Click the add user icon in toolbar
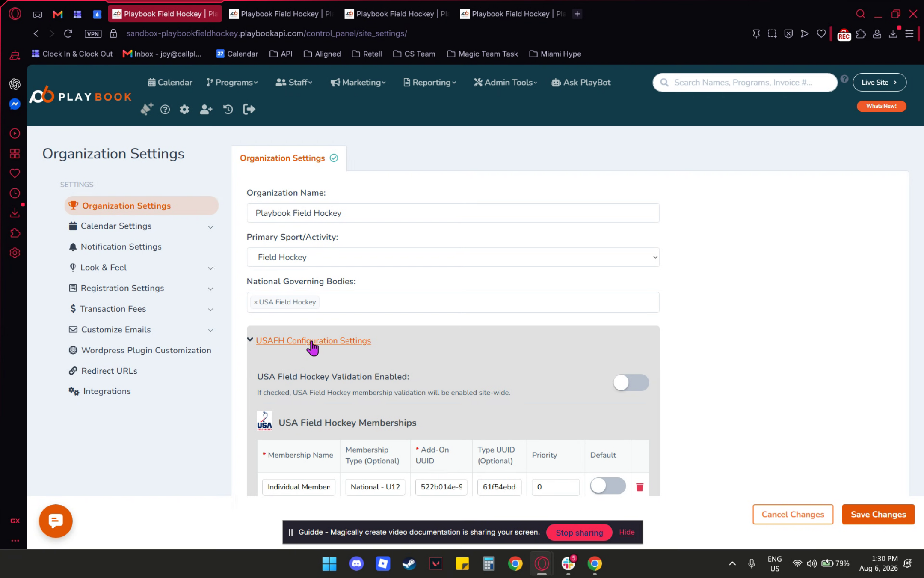 point(206,110)
